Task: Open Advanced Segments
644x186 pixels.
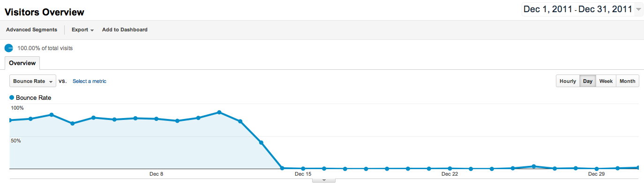Action: tap(31, 30)
